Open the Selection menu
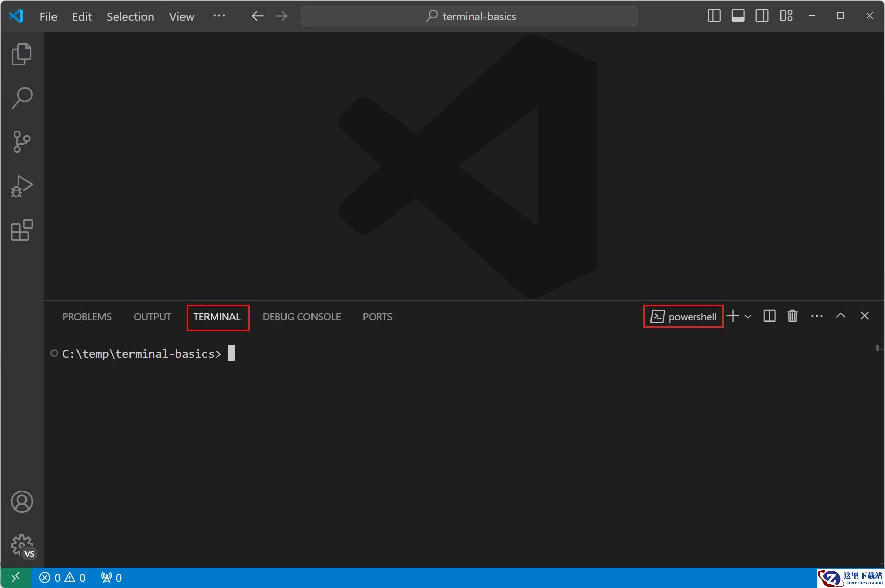The width and height of the screenshot is (885, 588). point(131,17)
